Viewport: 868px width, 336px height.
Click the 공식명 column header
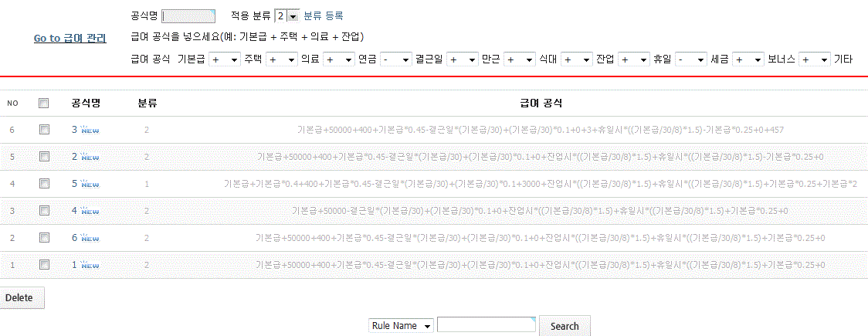86,103
